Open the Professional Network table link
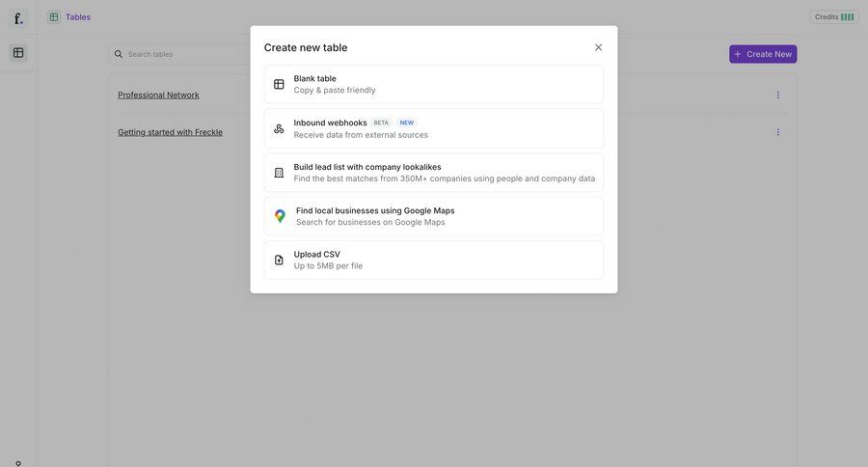 click(x=158, y=95)
